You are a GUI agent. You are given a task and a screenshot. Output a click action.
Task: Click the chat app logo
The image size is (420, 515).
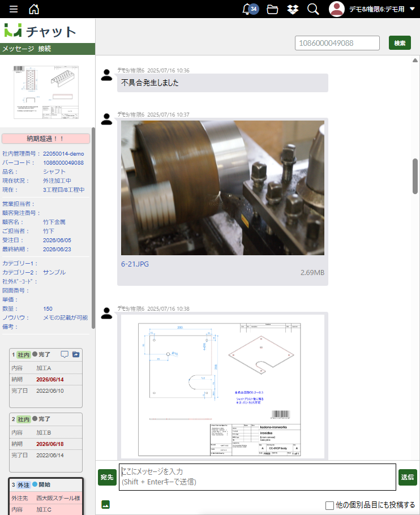[x=13, y=30]
